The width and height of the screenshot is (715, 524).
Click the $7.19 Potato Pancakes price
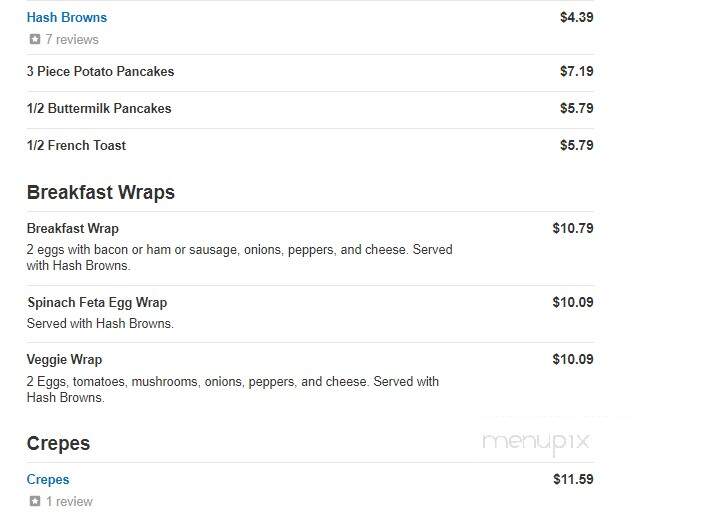576,71
